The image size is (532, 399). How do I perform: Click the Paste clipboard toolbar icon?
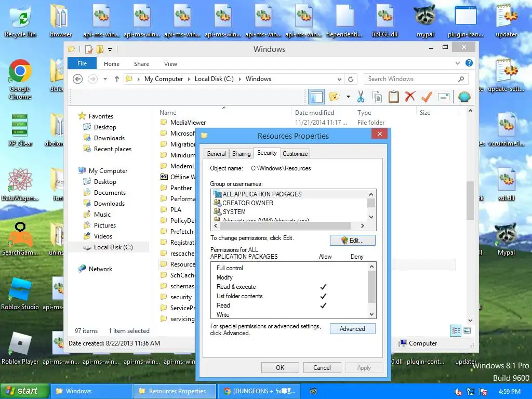(x=394, y=97)
